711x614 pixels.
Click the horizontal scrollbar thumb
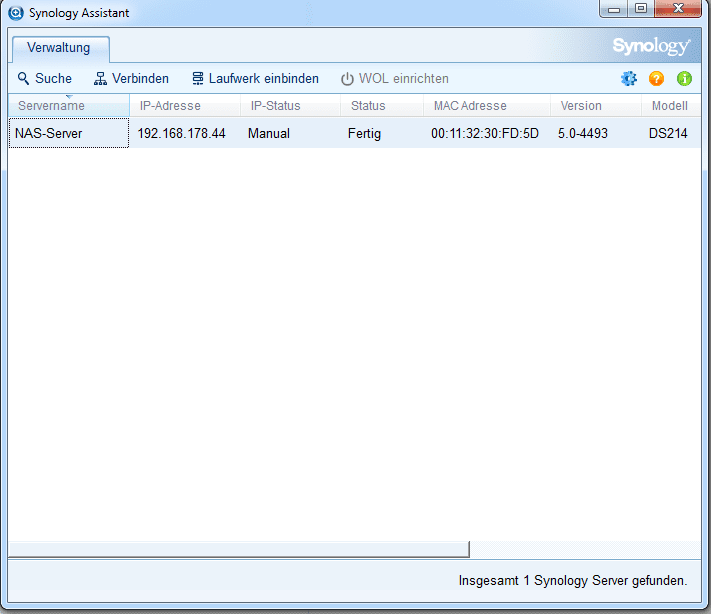coord(239,549)
